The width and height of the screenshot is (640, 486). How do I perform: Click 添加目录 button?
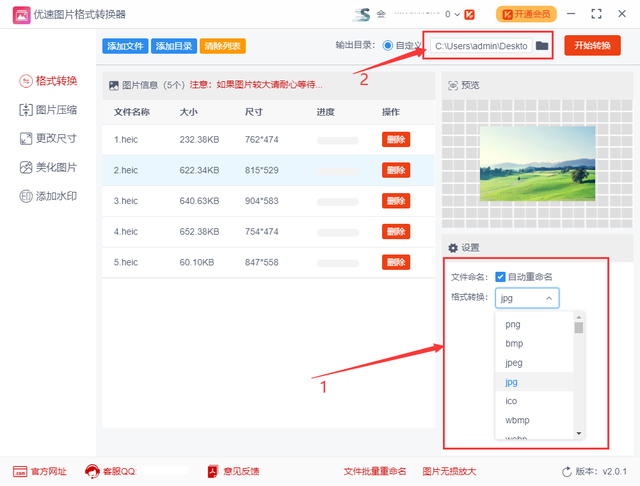(174, 46)
